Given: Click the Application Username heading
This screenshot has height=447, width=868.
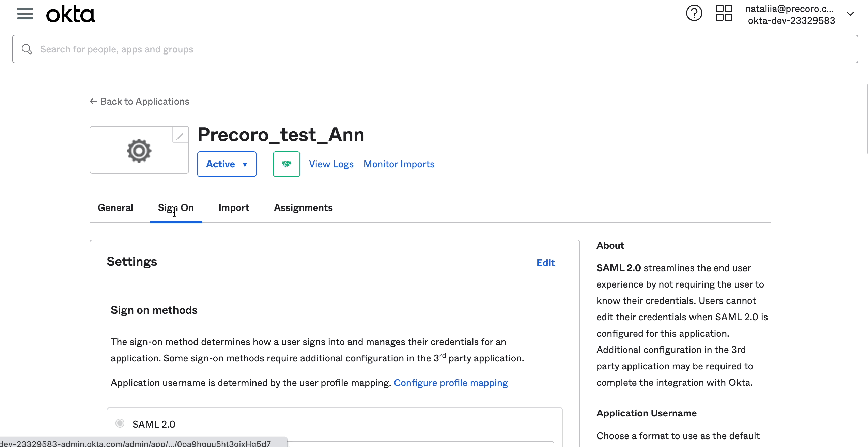Looking at the screenshot, I should tap(647, 413).
